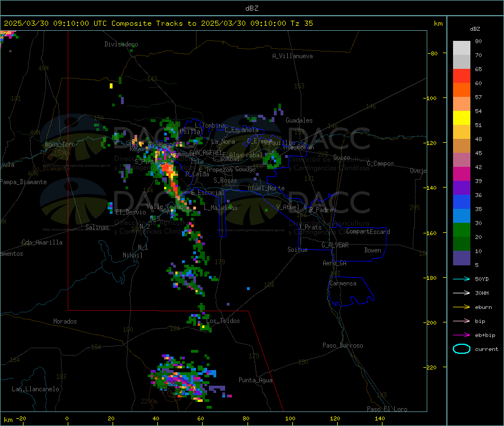Click the 70 dBZ light gray legend swatch

[x=461, y=48]
